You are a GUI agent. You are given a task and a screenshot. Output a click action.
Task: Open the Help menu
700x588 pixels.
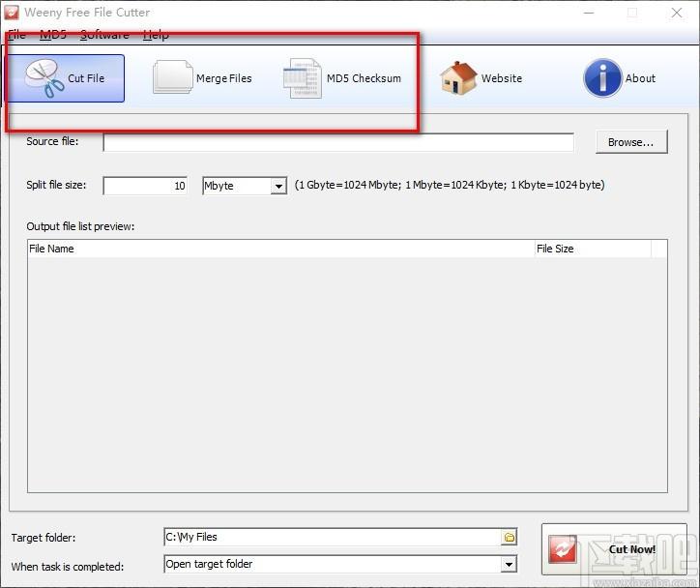click(x=156, y=35)
